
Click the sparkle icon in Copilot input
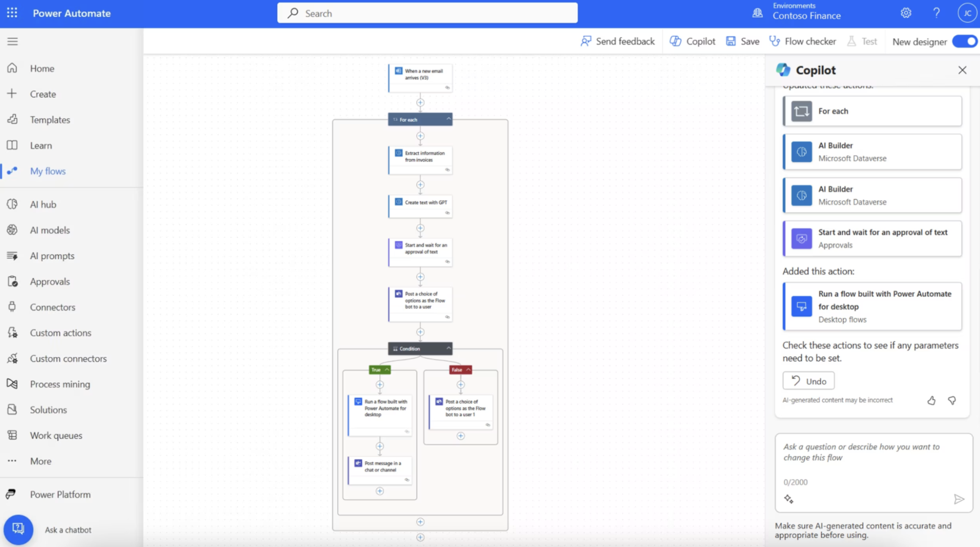[789, 499]
